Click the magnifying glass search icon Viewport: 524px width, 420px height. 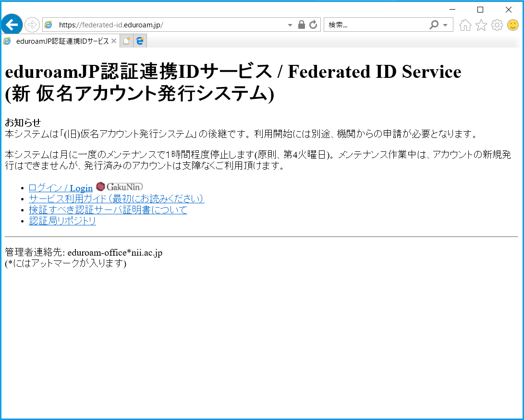point(434,25)
